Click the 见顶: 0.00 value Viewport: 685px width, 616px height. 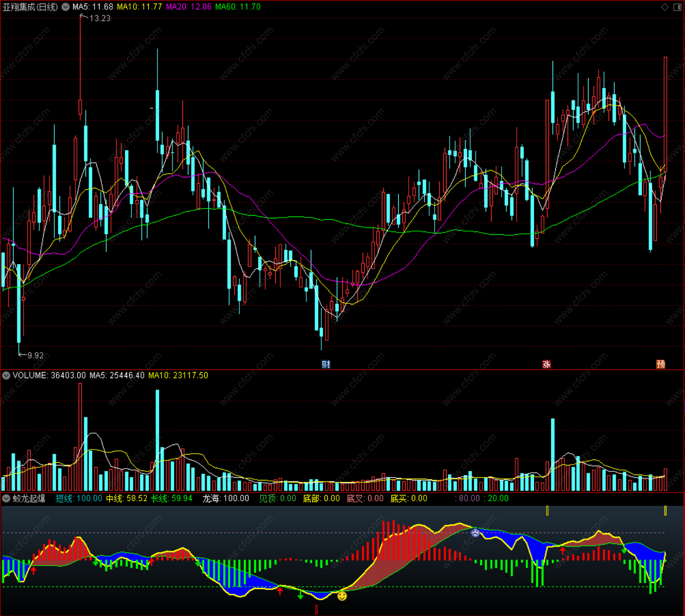278,498
